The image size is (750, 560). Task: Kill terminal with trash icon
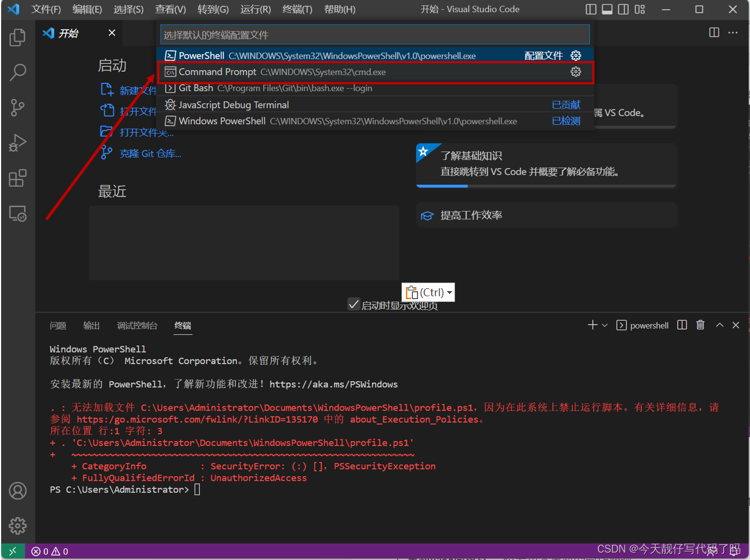click(700, 325)
